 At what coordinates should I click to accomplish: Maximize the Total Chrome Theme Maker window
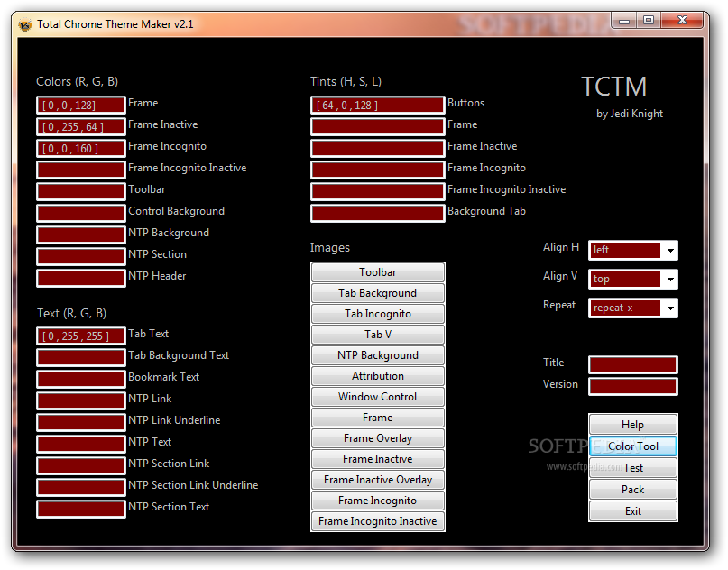tap(649, 21)
